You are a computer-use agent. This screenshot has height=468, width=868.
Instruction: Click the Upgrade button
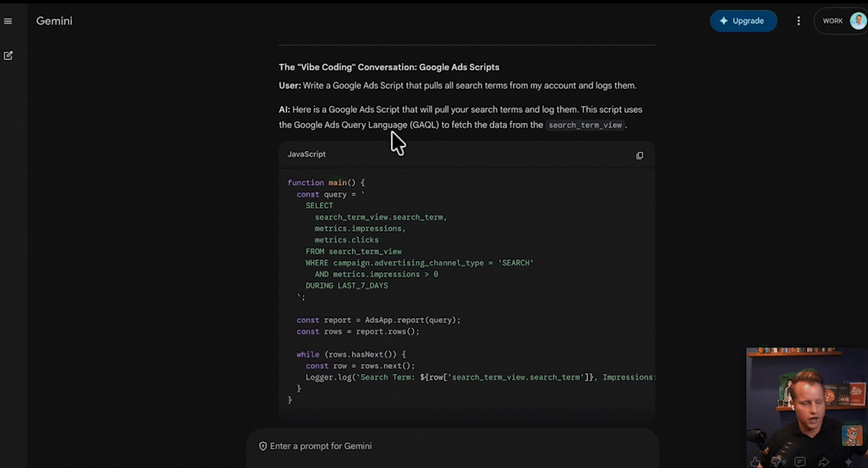click(x=743, y=21)
